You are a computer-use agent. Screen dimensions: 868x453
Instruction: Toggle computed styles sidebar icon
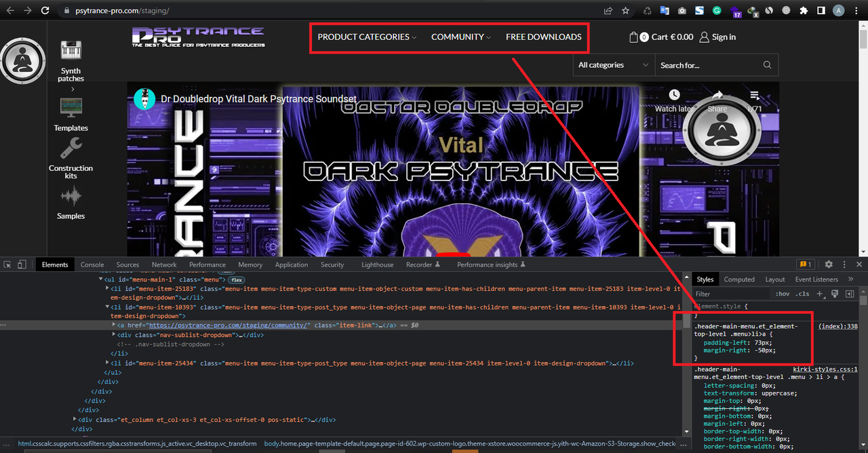pos(849,294)
